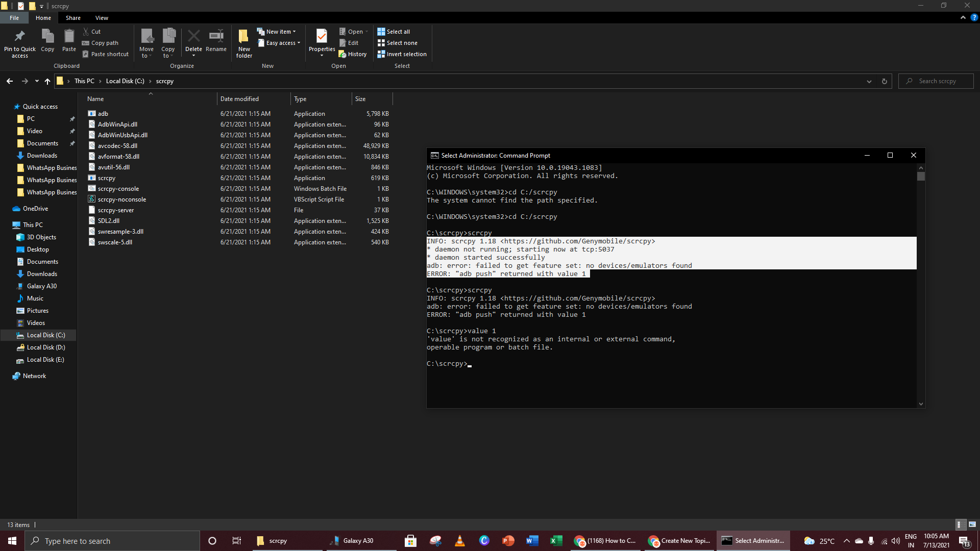The image size is (980, 551).
Task: Open VLC media player from taskbar
Action: [x=460, y=541]
